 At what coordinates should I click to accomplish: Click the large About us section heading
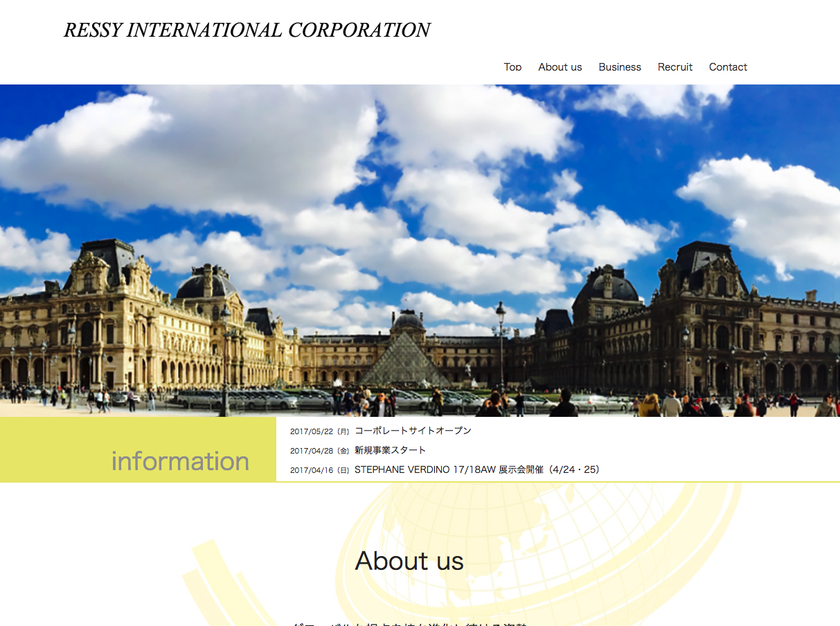(x=409, y=561)
